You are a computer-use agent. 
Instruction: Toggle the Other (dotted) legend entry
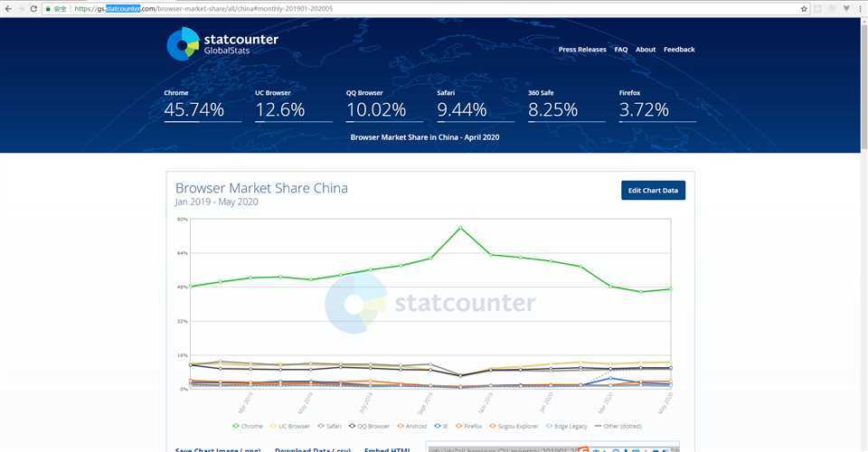618,426
